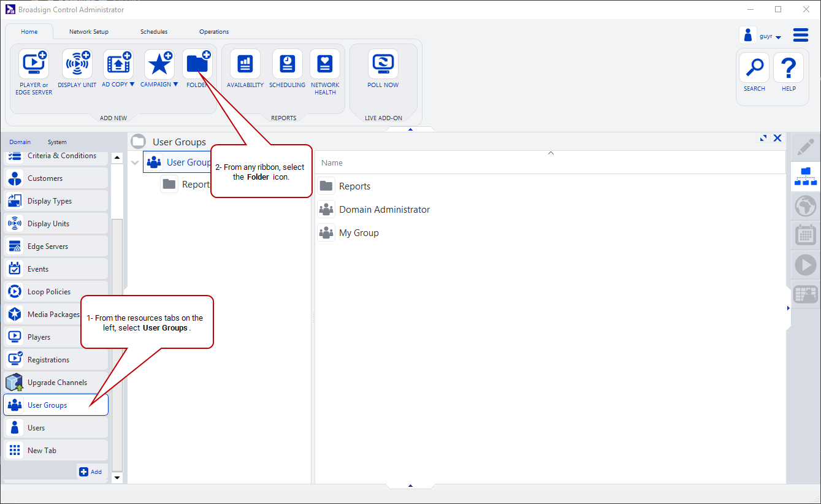Open the Upgrade Channels resource tab
The width and height of the screenshot is (821, 504).
(56, 383)
